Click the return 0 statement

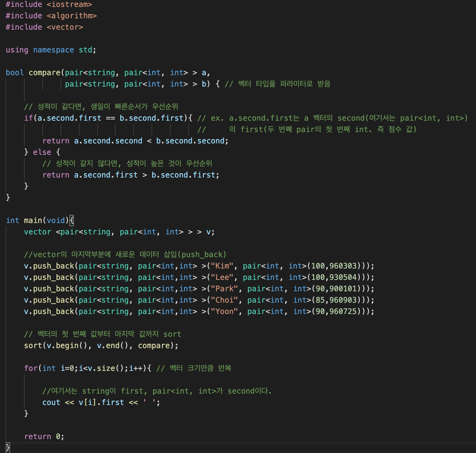[44, 436]
